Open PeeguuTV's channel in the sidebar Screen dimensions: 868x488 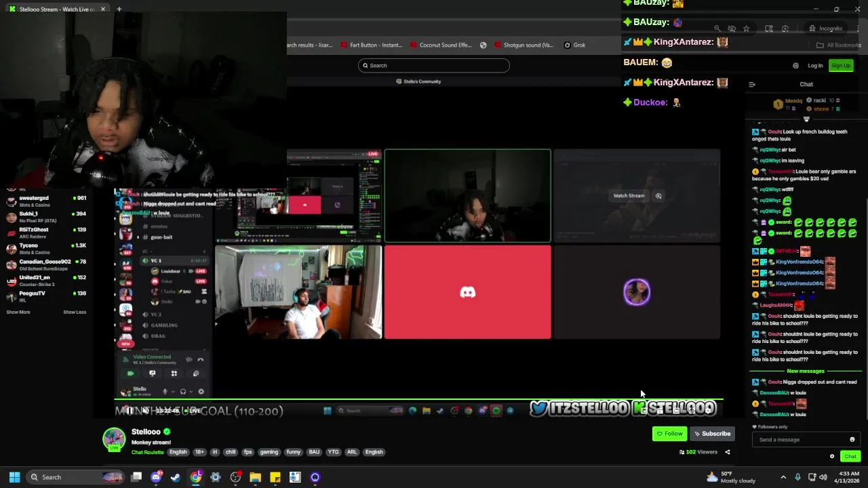click(46, 296)
